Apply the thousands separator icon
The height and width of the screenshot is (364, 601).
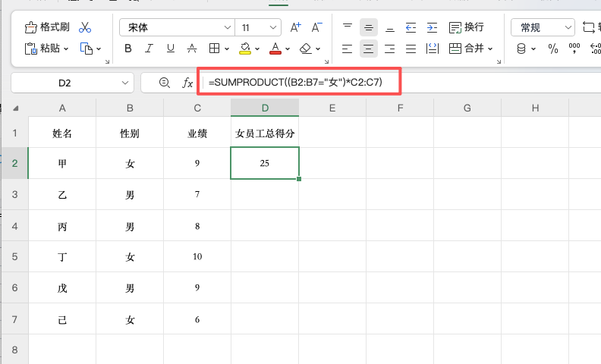click(x=574, y=49)
